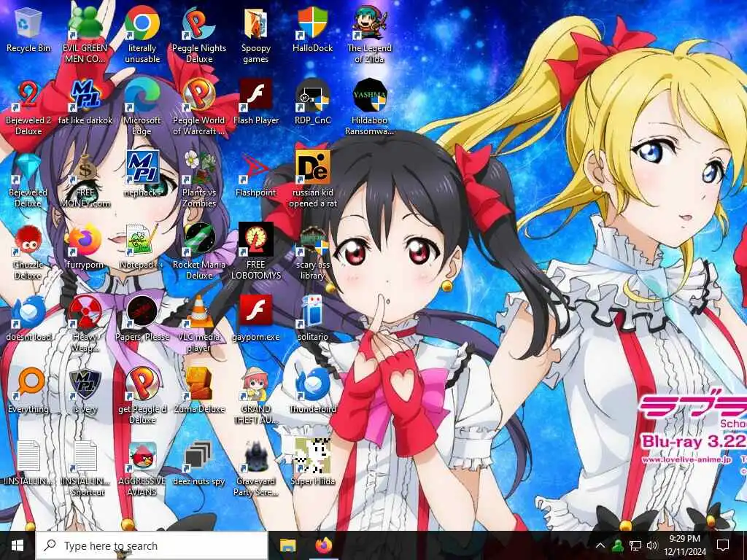Open File Explorer from taskbar
747x560 pixels.
[x=287, y=545]
